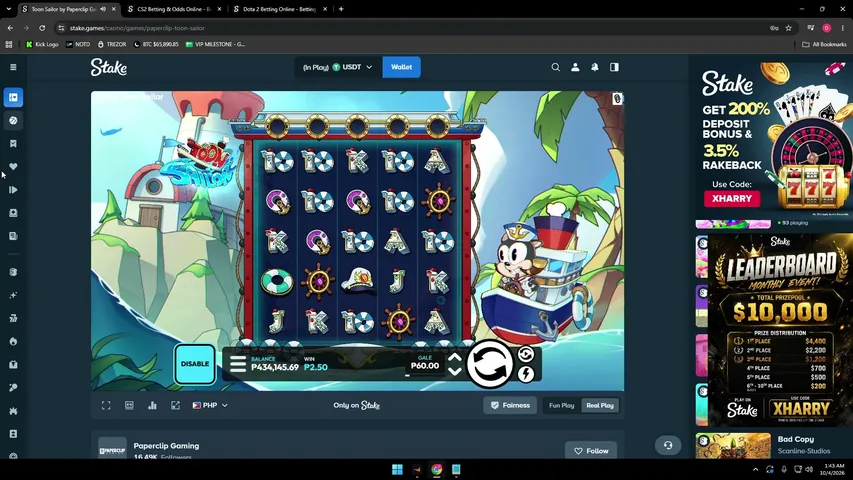Select the highlighted Casino icon in sidebar
Image resolution: width=853 pixels, height=480 pixels.
[x=13, y=97]
